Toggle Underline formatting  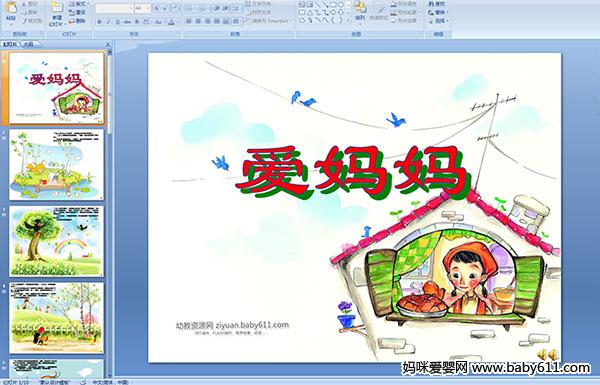tap(117, 22)
